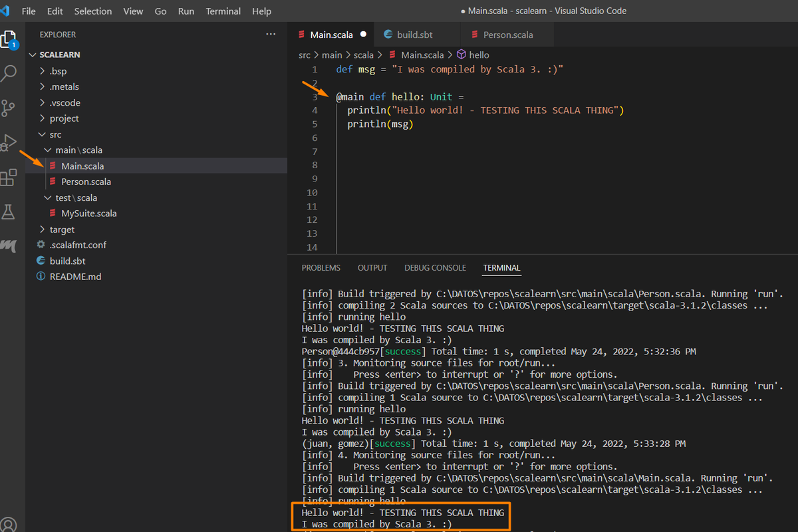This screenshot has width=798, height=532.
Task: Open the Extensions view
Action: pos(10,176)
